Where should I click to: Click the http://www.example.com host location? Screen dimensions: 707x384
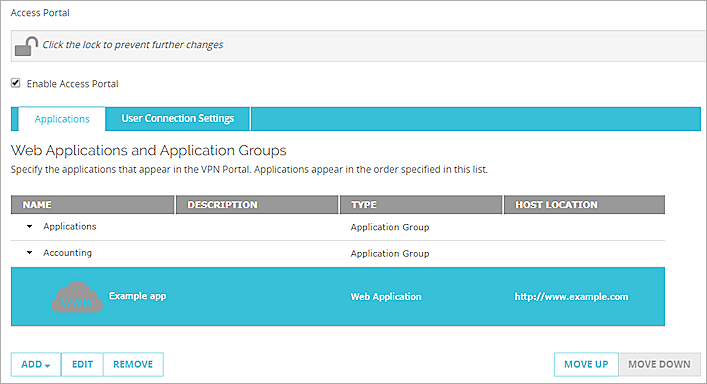coord(571,297)
